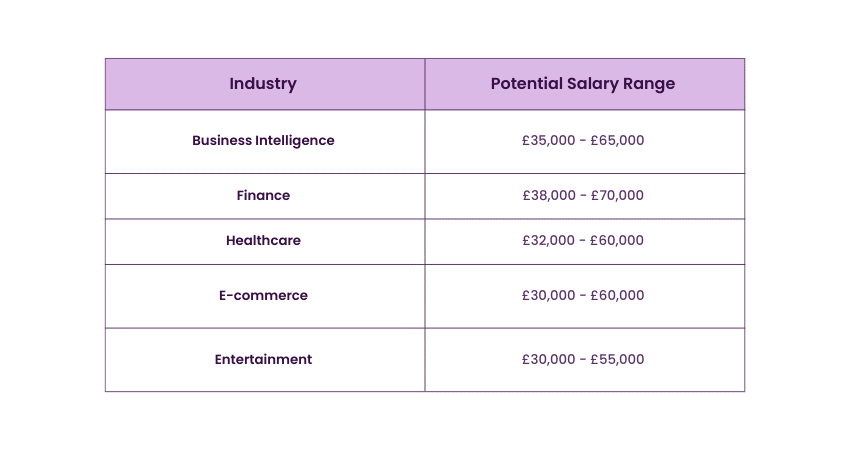The height and width of the screenshot is (450, 850).
Task: Pick the salary range beside Finance
Action: click(583, 196)
